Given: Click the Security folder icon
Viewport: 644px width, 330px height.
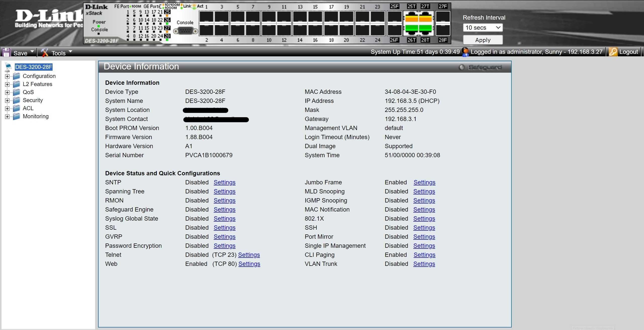Looking at the screenshot, I should click(x=17, y=100).
